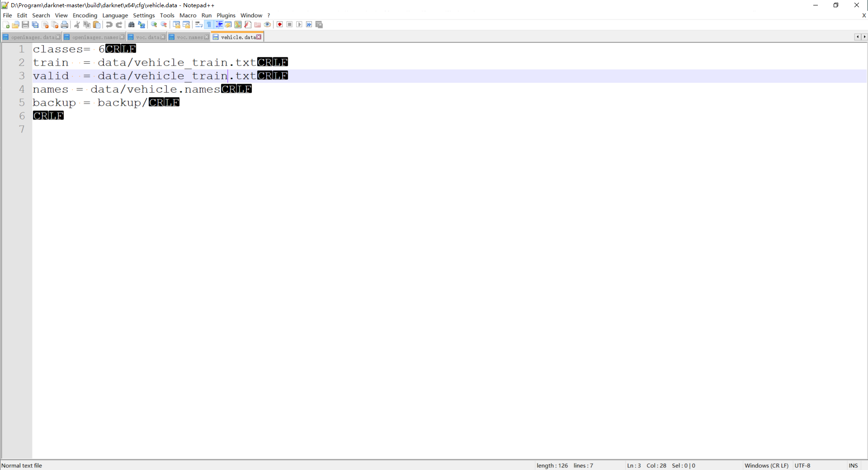Open the Language menu
This screenshot has height=470, width=868.
[x=115, y=15]
